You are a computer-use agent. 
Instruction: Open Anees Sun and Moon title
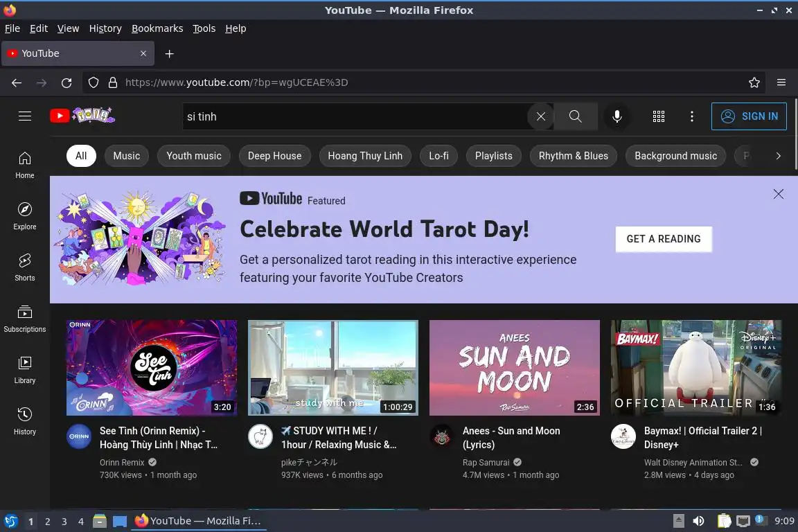point(511,438)
